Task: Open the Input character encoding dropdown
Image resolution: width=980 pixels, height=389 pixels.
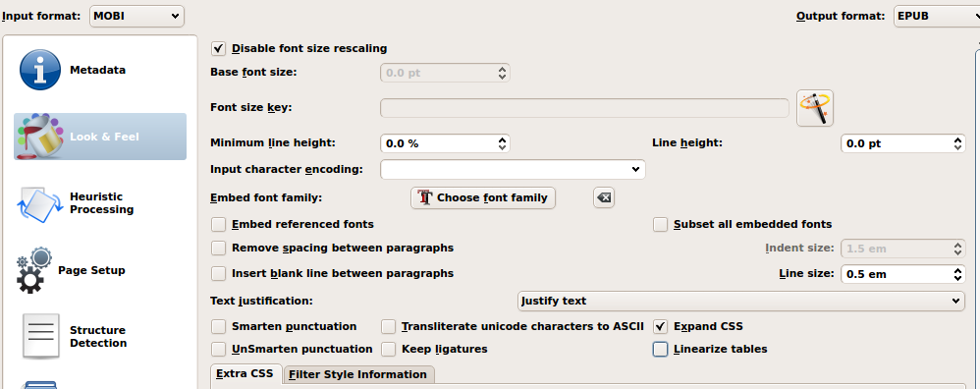Action: click(x=513, y=170)
